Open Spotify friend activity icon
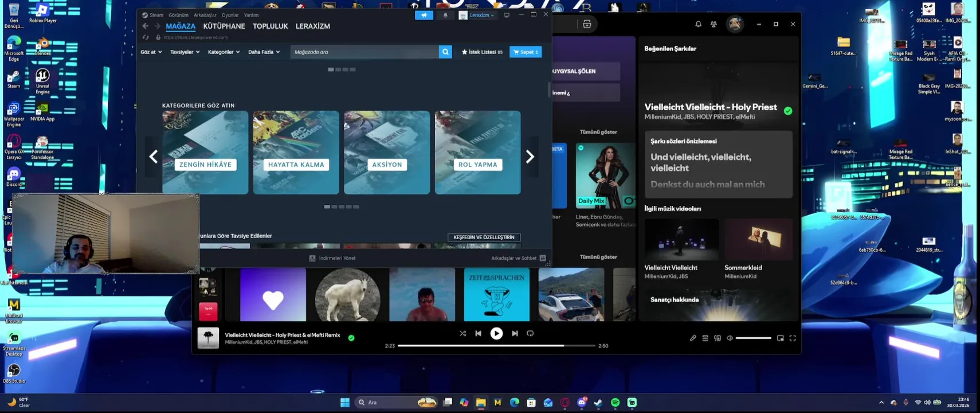This screenshot has width=980, height=413. [714, 24]
